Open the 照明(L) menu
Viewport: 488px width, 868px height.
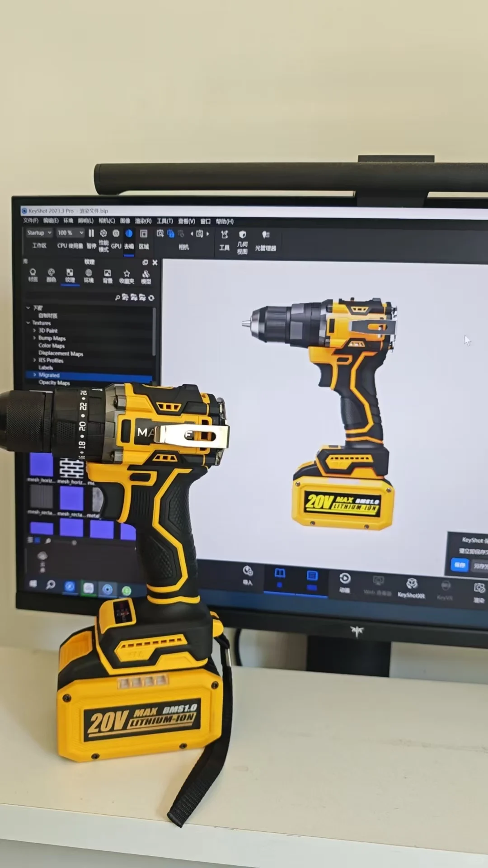tap(85, 221)
